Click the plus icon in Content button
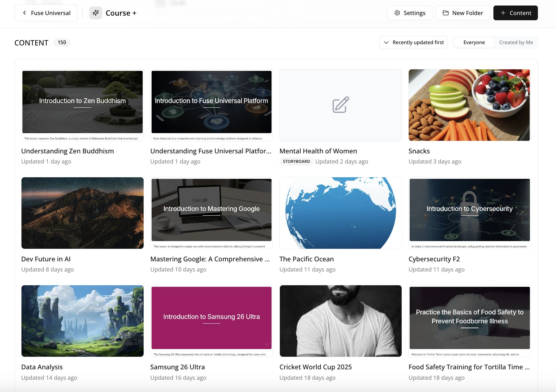Image resolution: width=556 pixels, height=392 pixels. pos(503,13)
